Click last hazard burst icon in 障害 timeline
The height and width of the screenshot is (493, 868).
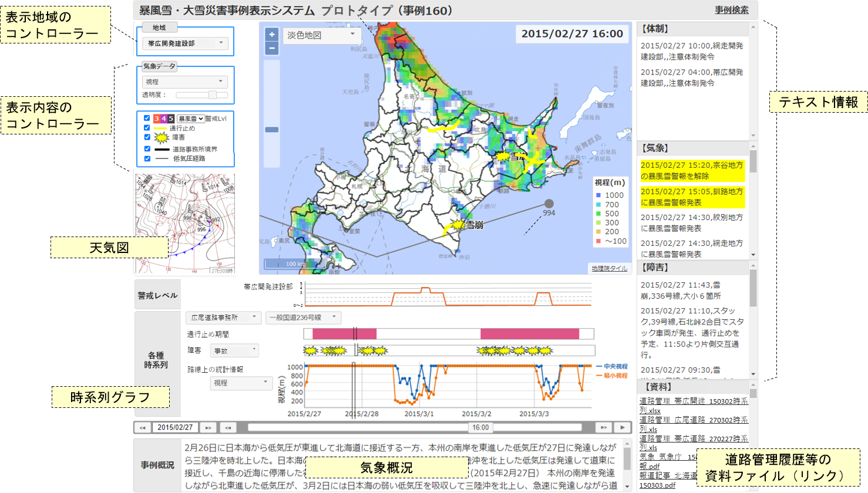546,351
